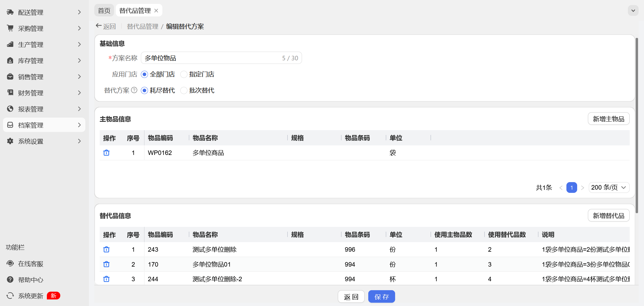
Task: Click the 共1条 total count text
Action: tap(544, 187)
